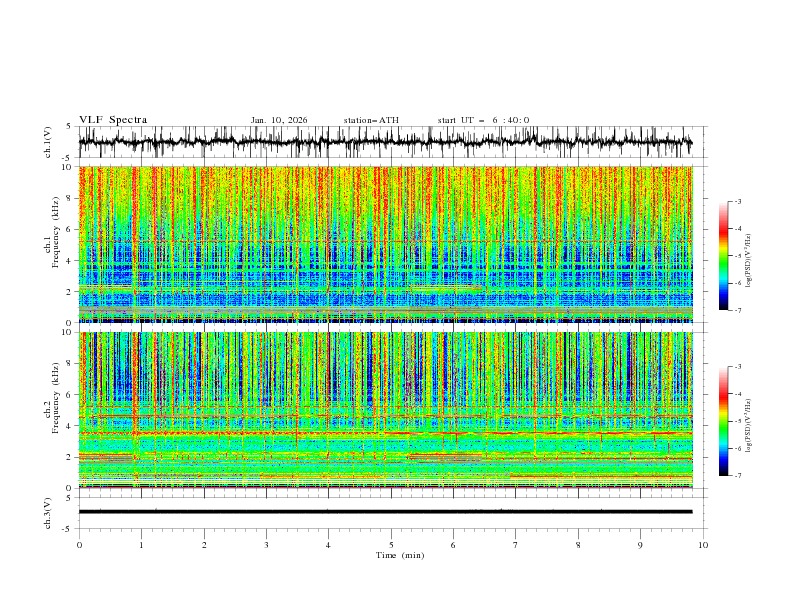The width and height of the screenshot is (792, 612).
Task: Click the ch.1(V) axis label
Action: [47, 143]
